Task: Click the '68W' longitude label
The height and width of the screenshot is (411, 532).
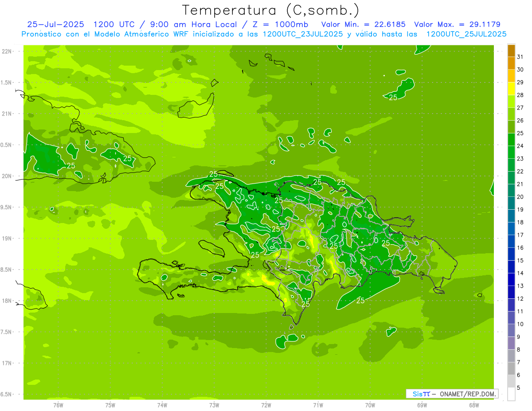Action: click(474, 405)
